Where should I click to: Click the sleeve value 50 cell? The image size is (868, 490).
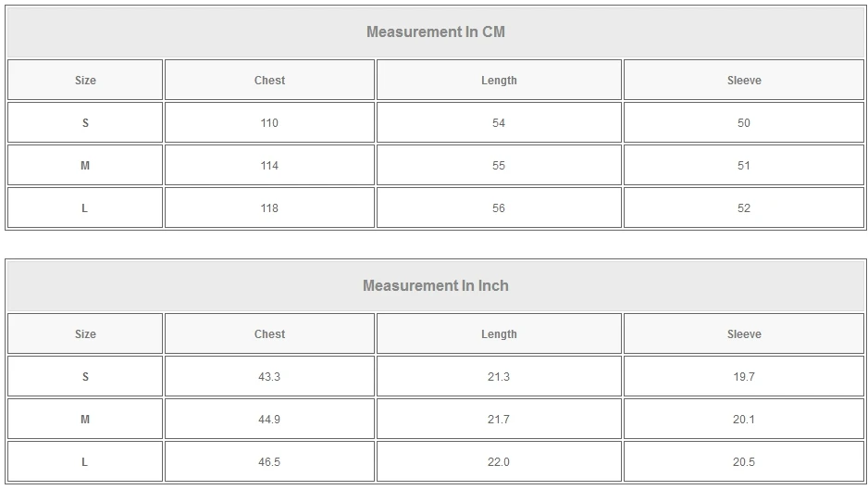[744, 123]
